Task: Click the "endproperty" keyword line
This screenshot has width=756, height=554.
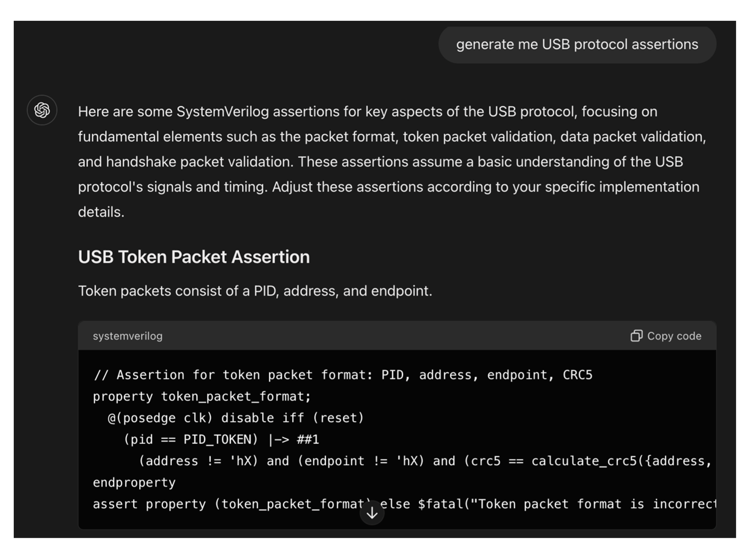Action: click(134, 482)
